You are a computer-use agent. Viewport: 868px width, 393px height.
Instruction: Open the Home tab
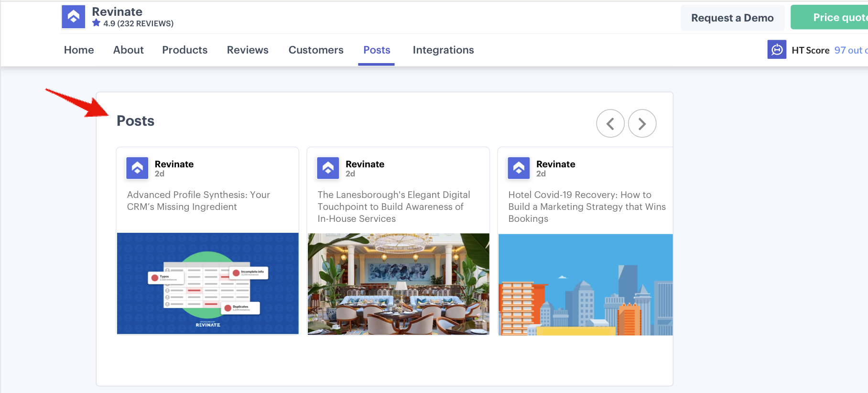click(x=79, y=50)
